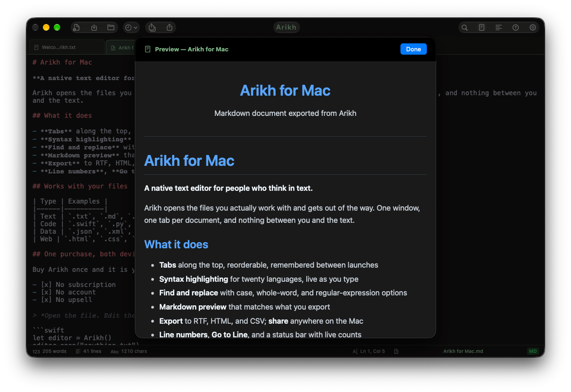Click the 'Export to RTF, HTML' preview bullet

[x=261, y=321]
